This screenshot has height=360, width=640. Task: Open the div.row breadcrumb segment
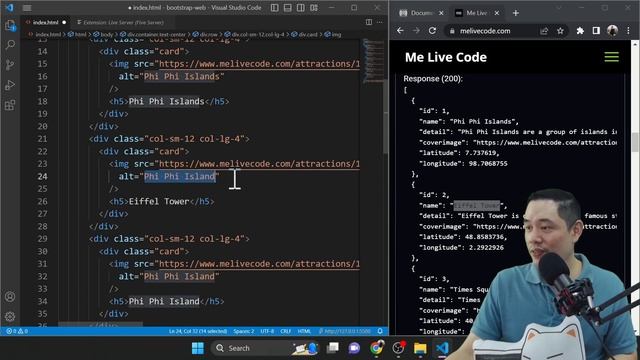coord(205,34)
